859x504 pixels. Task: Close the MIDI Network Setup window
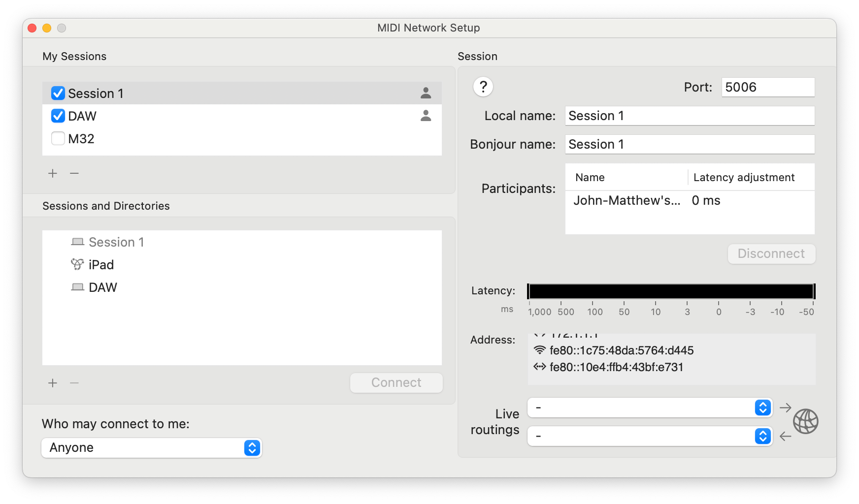click(x=32, y=28)
